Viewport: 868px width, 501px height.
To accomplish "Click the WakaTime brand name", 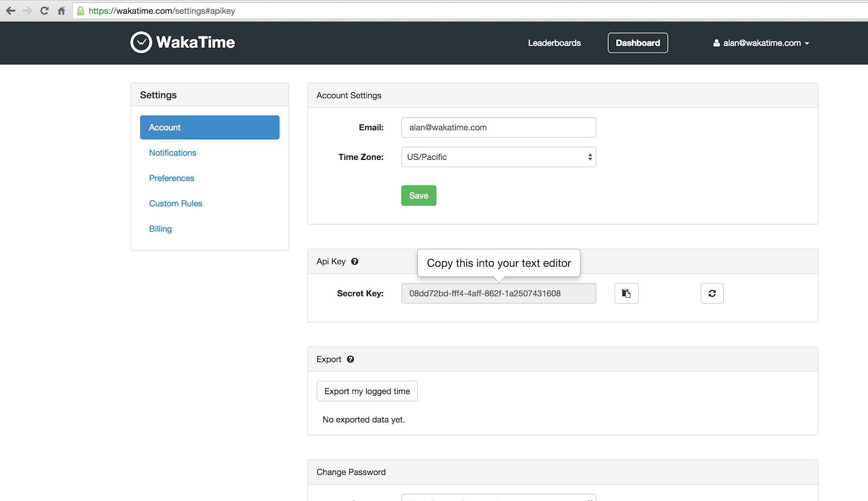I will pos(196,42).
